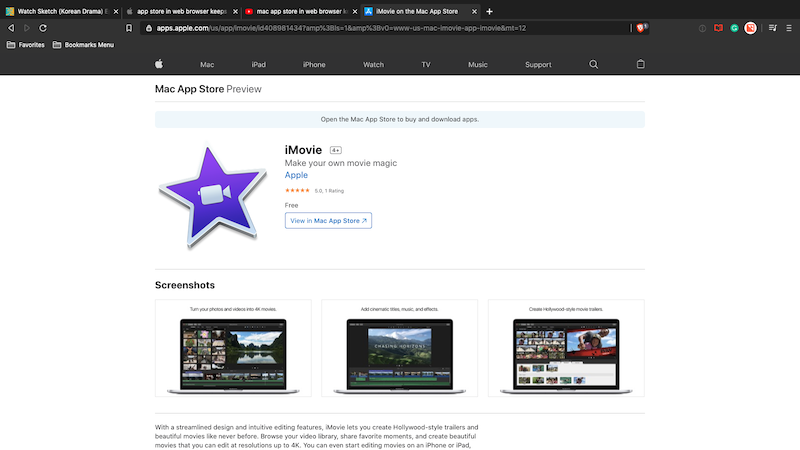Click the '5.0, 1 Rating' text

tap(329, 191)
